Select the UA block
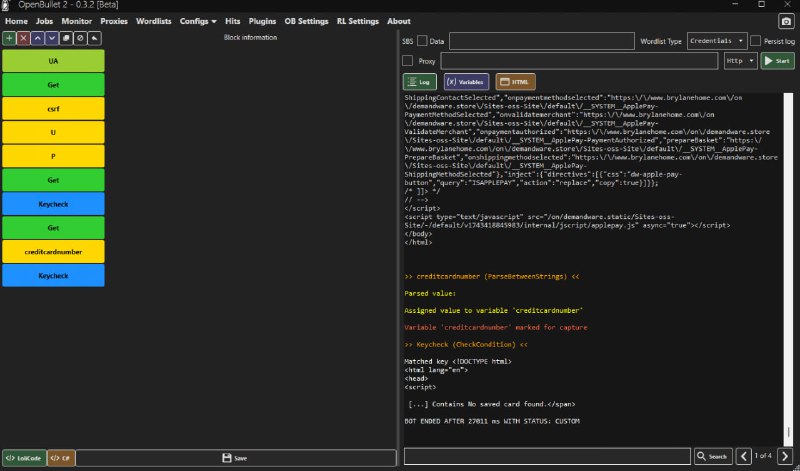The image size is (800, 471). (x=53, y=61)
